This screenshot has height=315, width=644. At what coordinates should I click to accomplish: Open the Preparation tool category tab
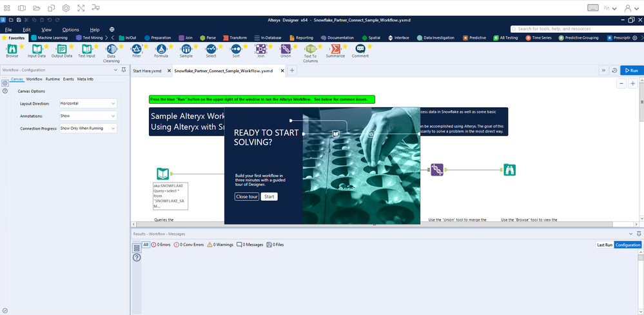tap(158, 37)
